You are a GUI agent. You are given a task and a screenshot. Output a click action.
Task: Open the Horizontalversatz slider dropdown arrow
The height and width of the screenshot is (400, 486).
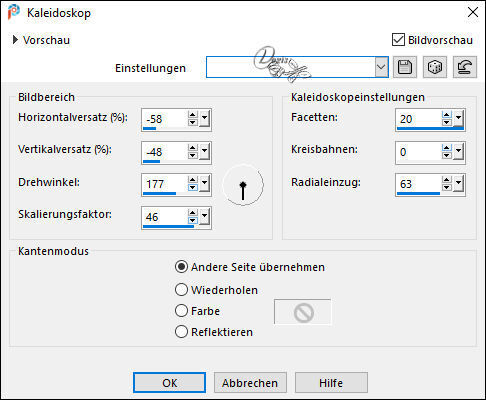[204, 118]
